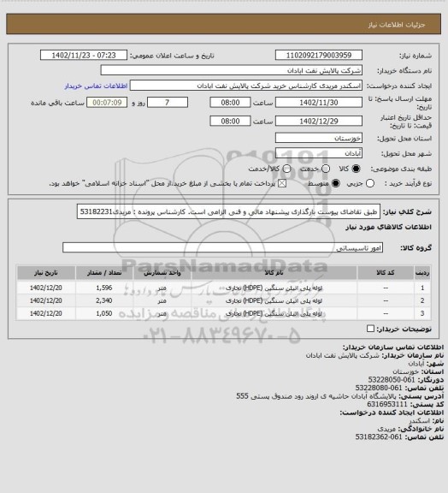Click the general description text field
The height and width of the screenshot is (493, 448).
point(228,211)
